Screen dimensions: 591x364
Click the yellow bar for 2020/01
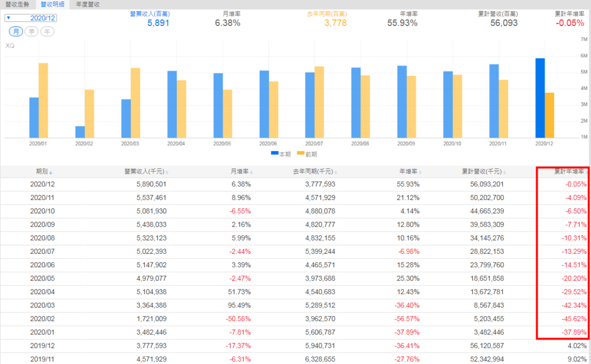(x=43, y=100)
